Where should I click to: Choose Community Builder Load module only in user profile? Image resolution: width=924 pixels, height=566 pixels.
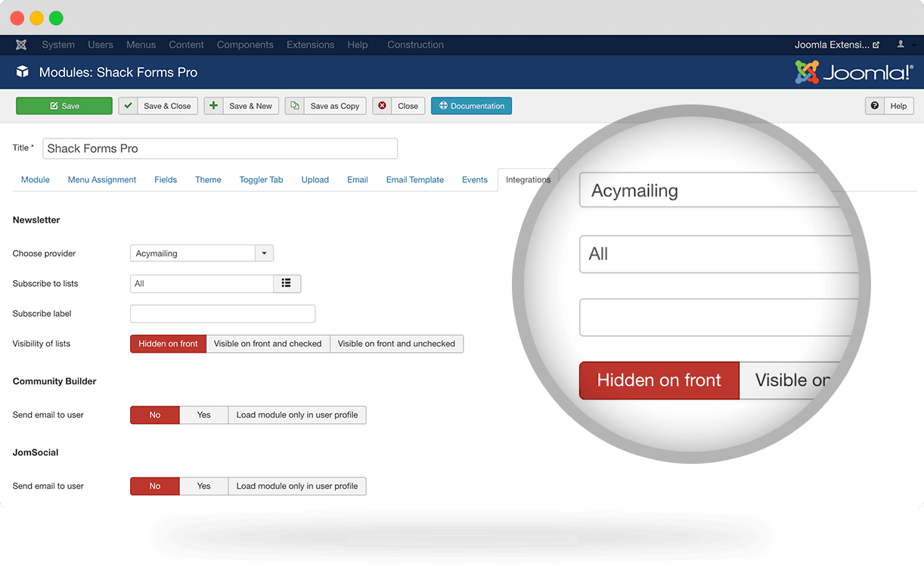[297, 415]
